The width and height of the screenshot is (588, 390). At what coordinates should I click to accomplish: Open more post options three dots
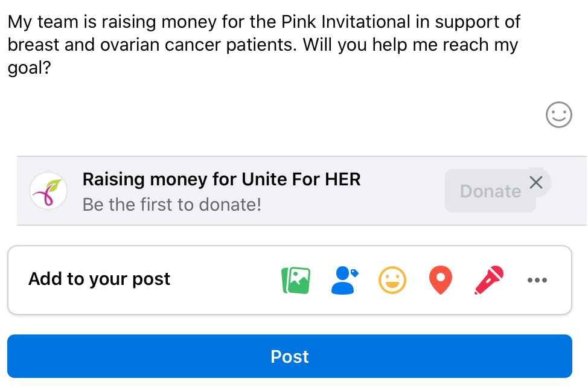click(537, 280)
